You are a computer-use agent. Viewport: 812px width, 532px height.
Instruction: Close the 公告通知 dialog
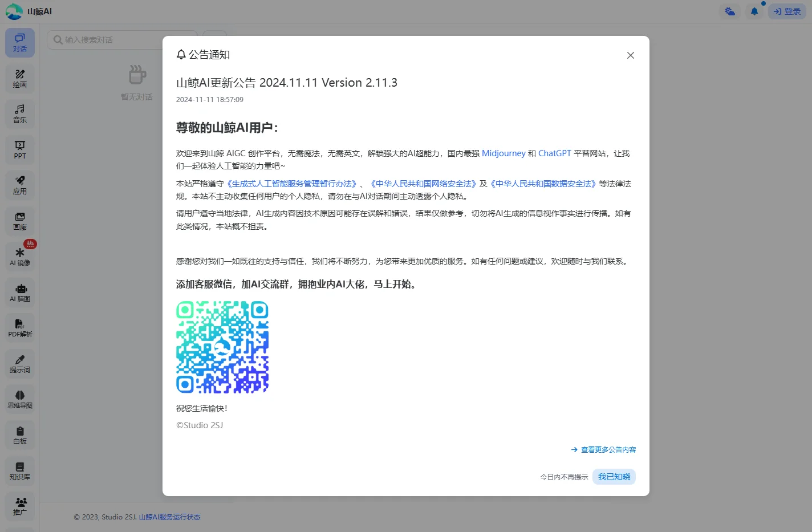631,55
